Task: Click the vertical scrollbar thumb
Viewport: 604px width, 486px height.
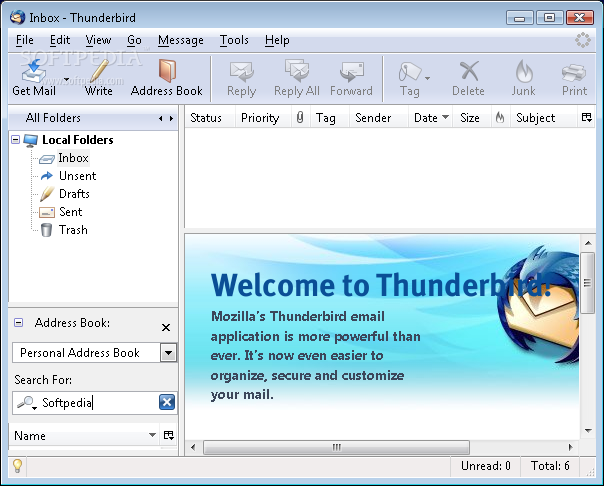Action: [x=587, y=283]
